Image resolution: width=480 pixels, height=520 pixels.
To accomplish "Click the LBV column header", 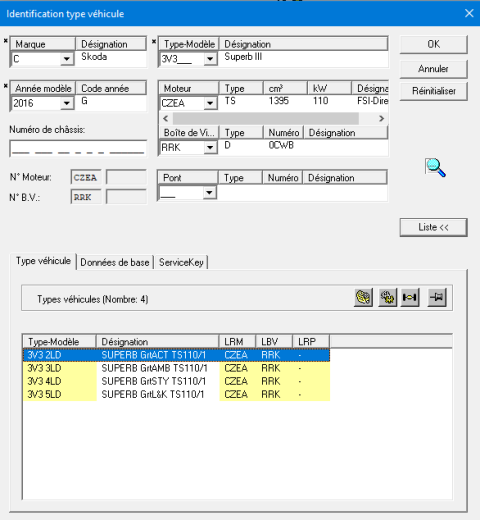I will coord(274,342).
